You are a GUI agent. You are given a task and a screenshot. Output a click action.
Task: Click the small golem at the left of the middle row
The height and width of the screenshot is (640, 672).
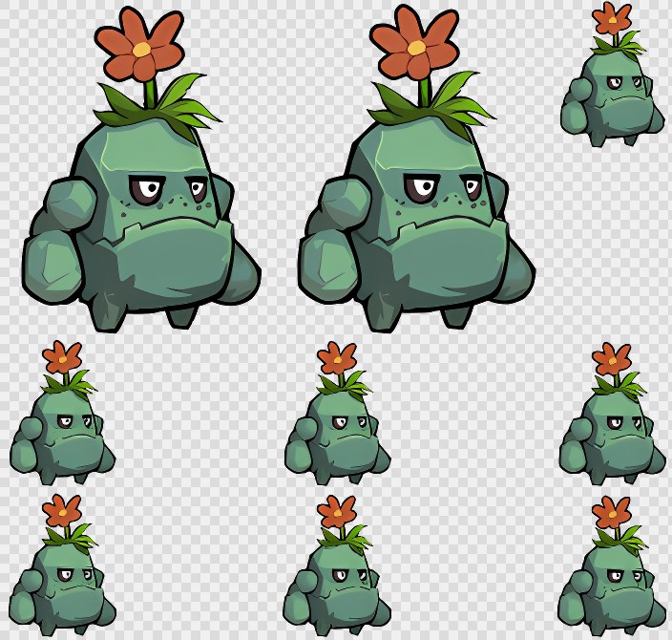[63, 413]
